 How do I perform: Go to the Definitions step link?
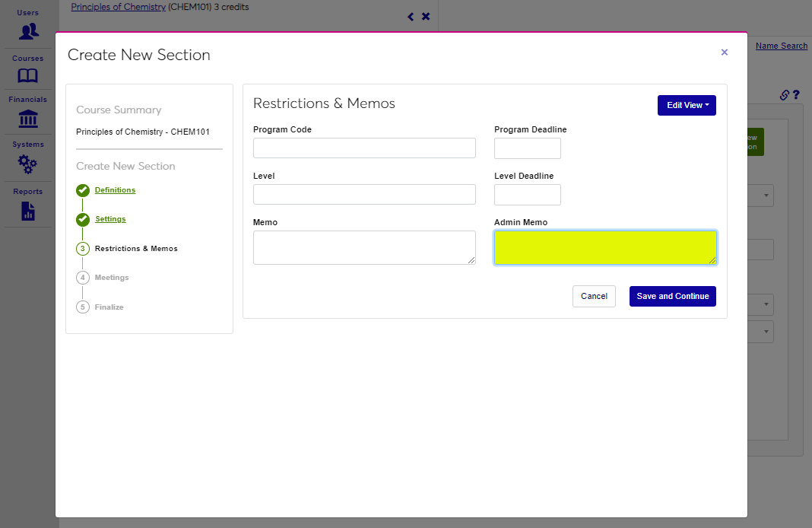tap(115, 190)
